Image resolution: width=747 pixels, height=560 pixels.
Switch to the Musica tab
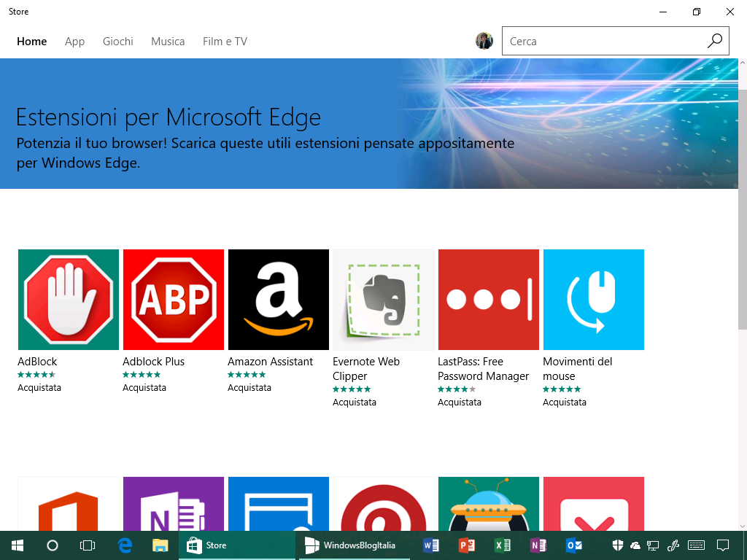168,42
